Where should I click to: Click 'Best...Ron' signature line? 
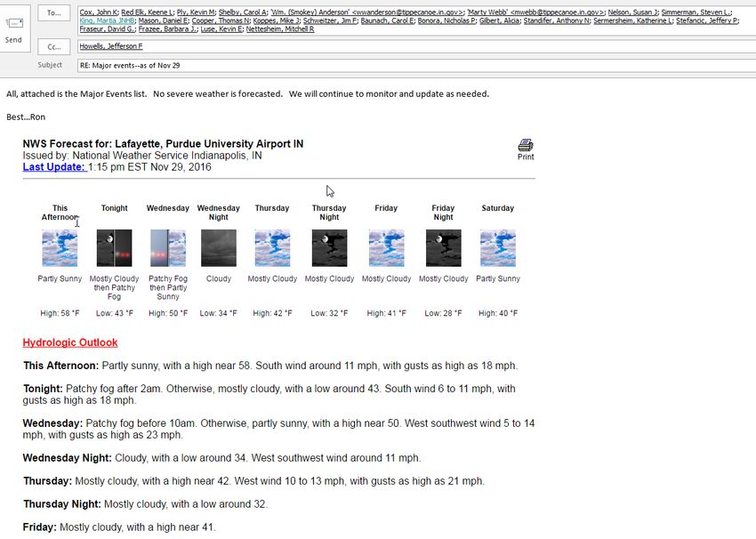tap(26, 117)
